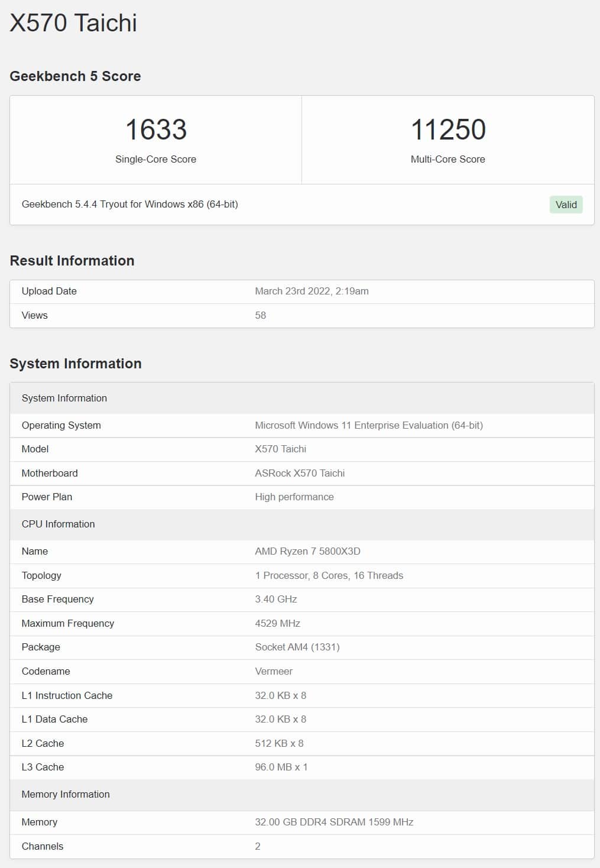
Task: Click the L1 Instruction Cache 32.0 KB x 8 value
Action: 281,695
